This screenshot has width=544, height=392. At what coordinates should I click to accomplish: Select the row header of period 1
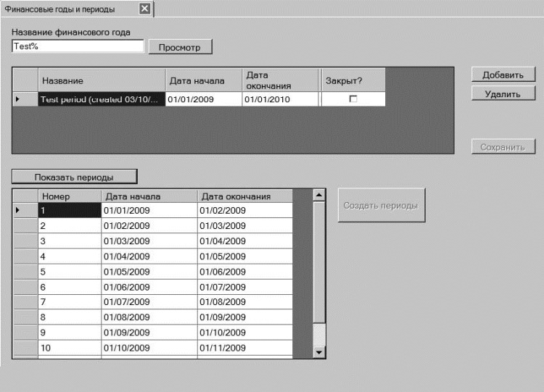[25, 210]
